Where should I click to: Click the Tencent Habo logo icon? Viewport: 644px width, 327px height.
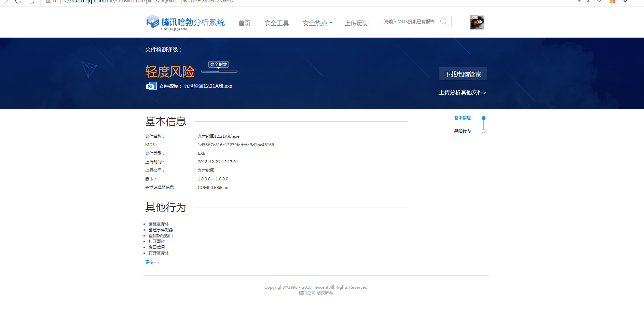tap(153, 22)
